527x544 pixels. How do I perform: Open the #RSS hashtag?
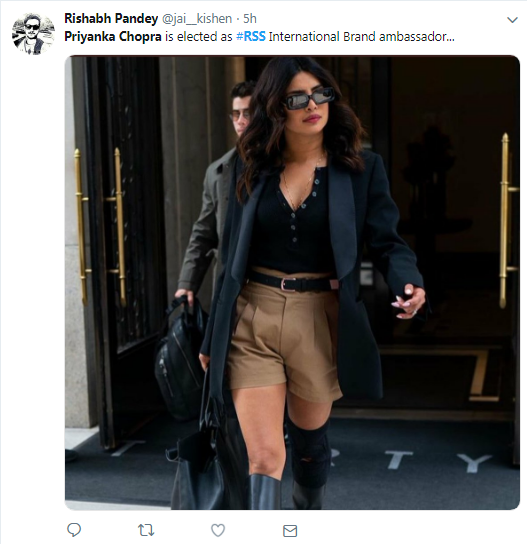tap(250, 36)
